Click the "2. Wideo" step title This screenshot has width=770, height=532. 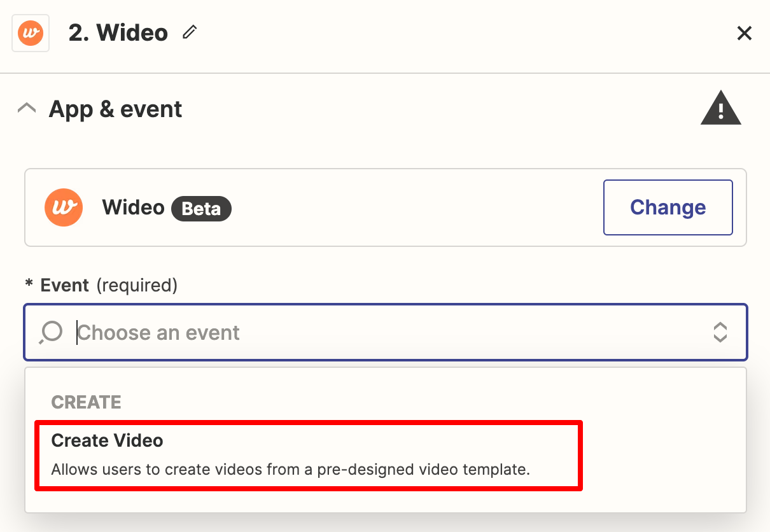coord(118,33)
